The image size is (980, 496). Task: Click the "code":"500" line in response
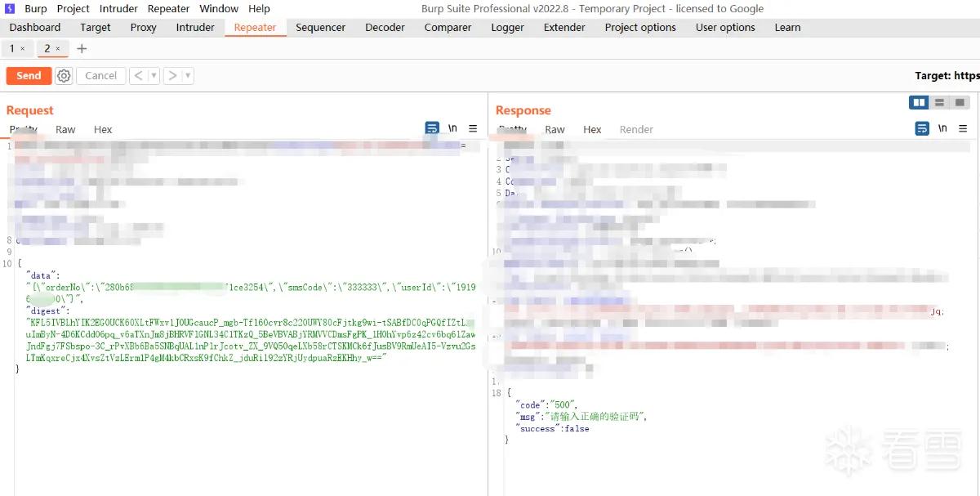click(x=546, y=404)
